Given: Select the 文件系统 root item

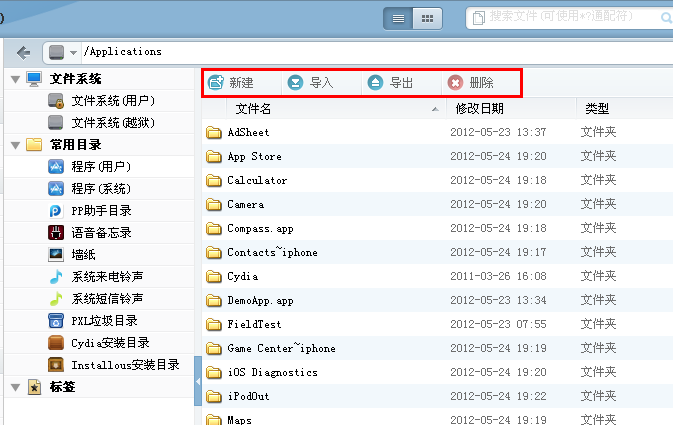Looking at the screenshot, I should pos(76,79).
